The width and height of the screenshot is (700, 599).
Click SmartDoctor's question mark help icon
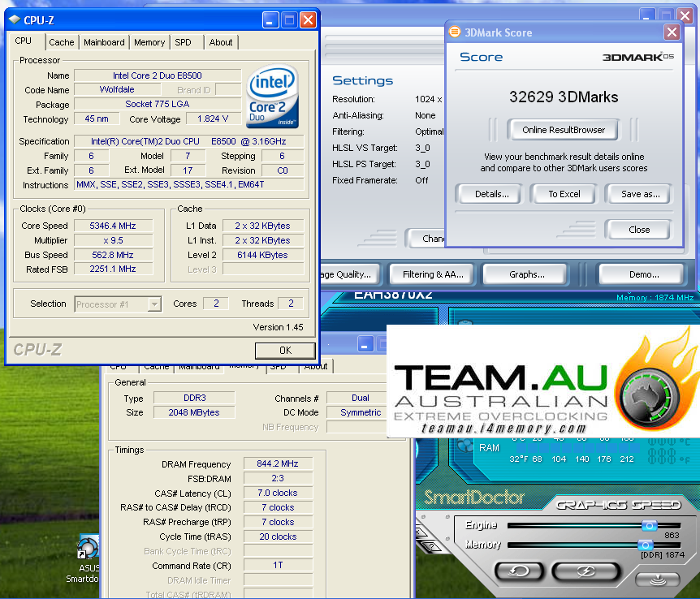tap(430, 546)
